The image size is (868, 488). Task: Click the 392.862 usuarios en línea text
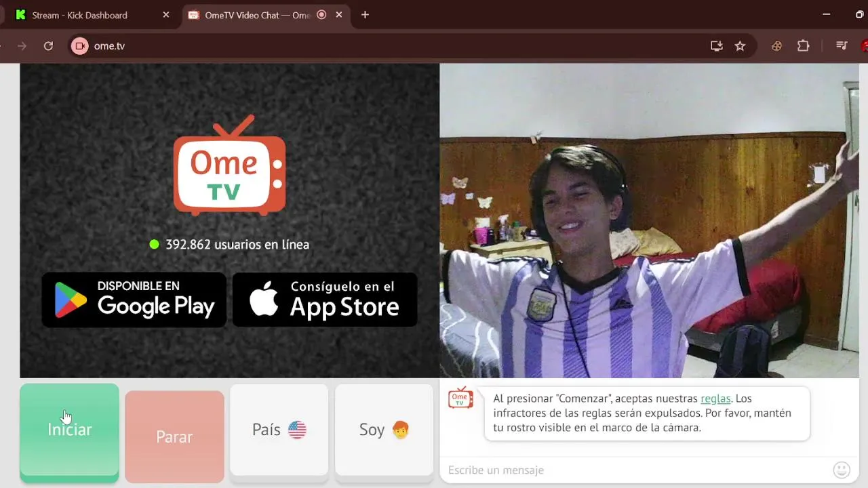point(237,245)
